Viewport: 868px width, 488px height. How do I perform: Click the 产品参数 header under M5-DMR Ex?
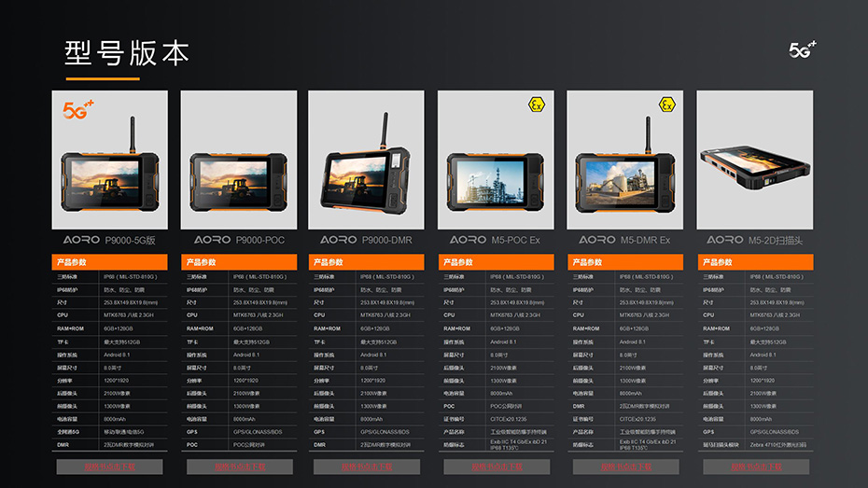[625, 261]
